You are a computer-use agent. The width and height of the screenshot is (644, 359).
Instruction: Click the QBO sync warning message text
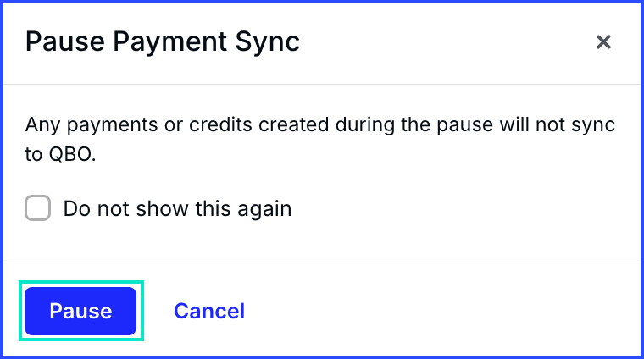click(x=320, y=139)
